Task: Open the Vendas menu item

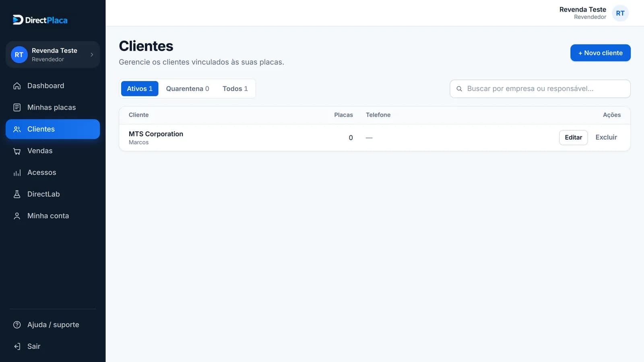Action: [53, 151]
